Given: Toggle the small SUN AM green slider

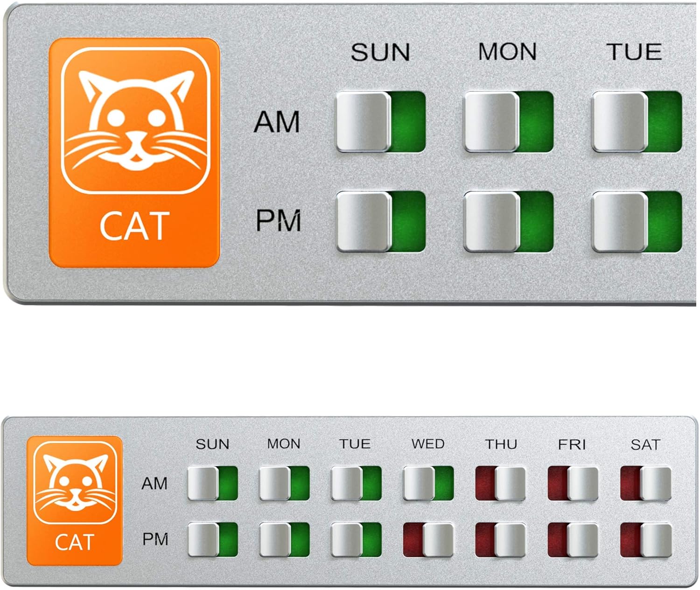Looking at the screenshot, I should (x=213, y=483).
